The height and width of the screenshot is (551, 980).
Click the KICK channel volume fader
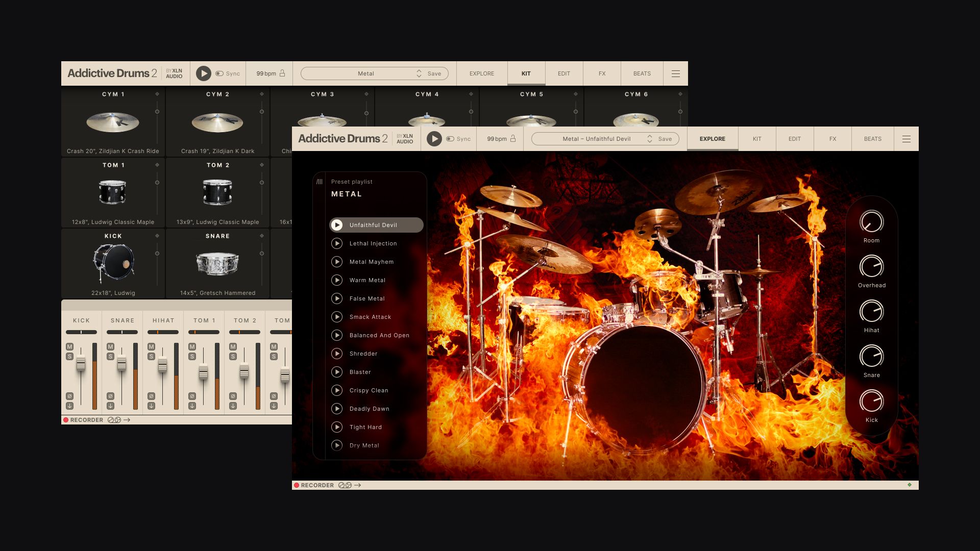coord(81,364)
